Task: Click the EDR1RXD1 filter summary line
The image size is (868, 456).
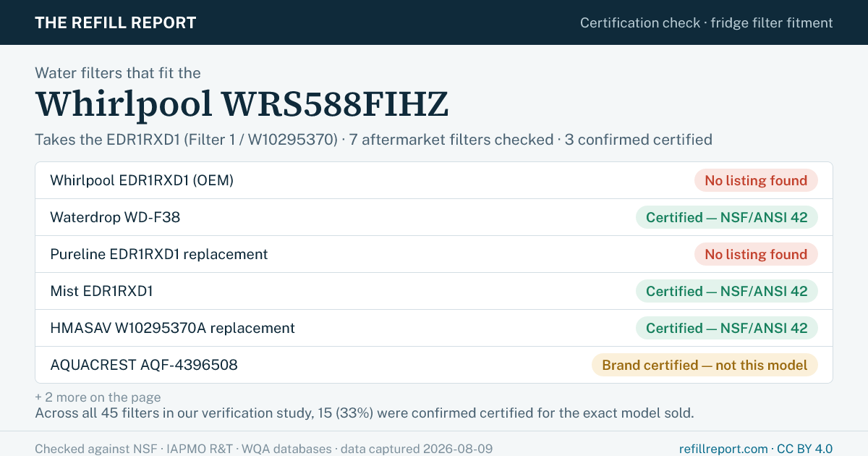Action: pos(373,139)
